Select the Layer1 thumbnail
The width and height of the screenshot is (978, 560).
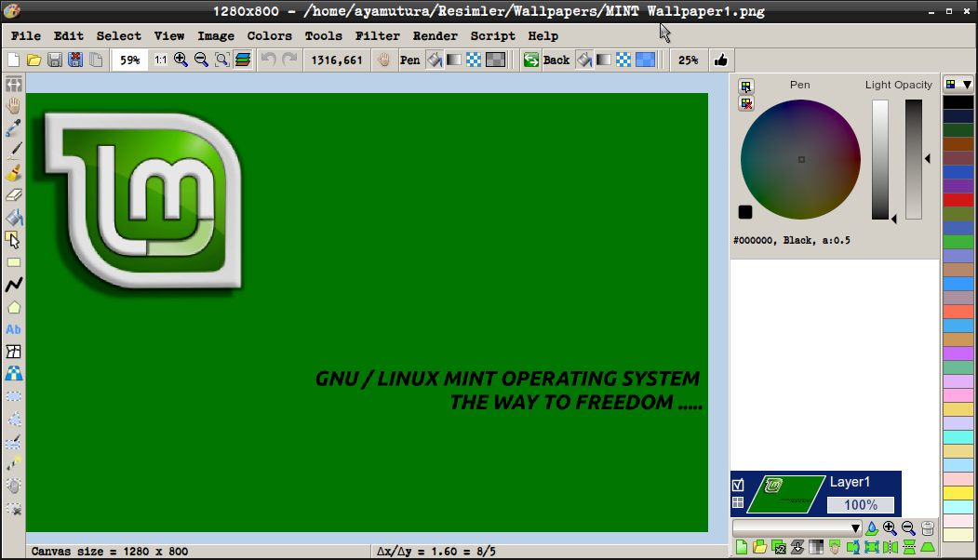pos(786,494)
